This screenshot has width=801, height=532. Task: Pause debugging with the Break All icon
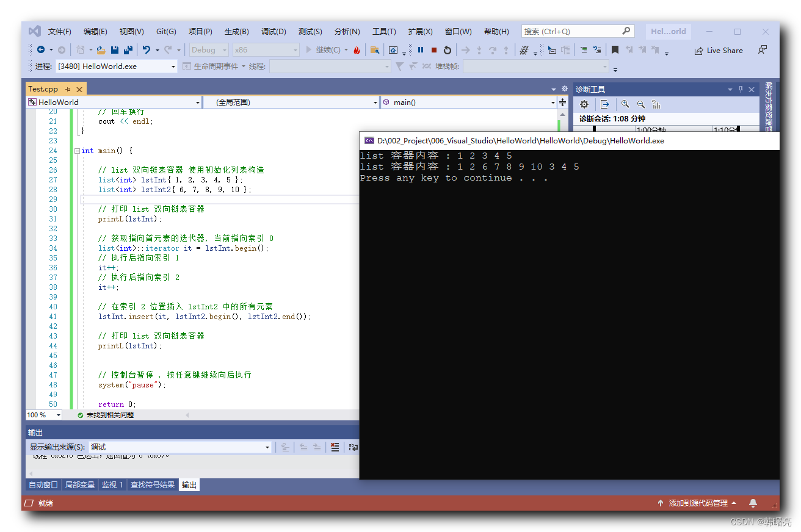[x=421, y=50]
